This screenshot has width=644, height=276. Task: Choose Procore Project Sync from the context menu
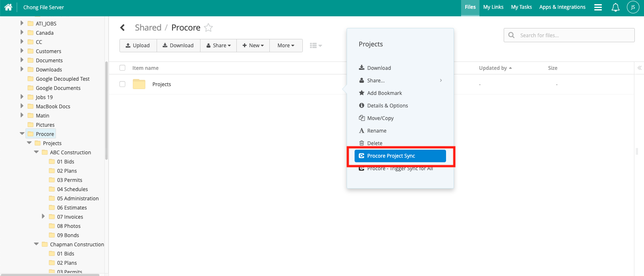coord(400,156)
